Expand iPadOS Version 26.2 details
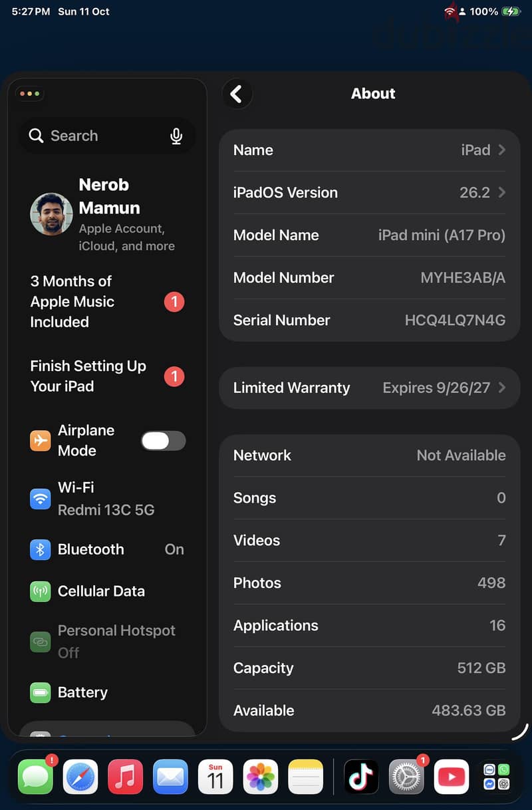532x810 pixels. 369,193
